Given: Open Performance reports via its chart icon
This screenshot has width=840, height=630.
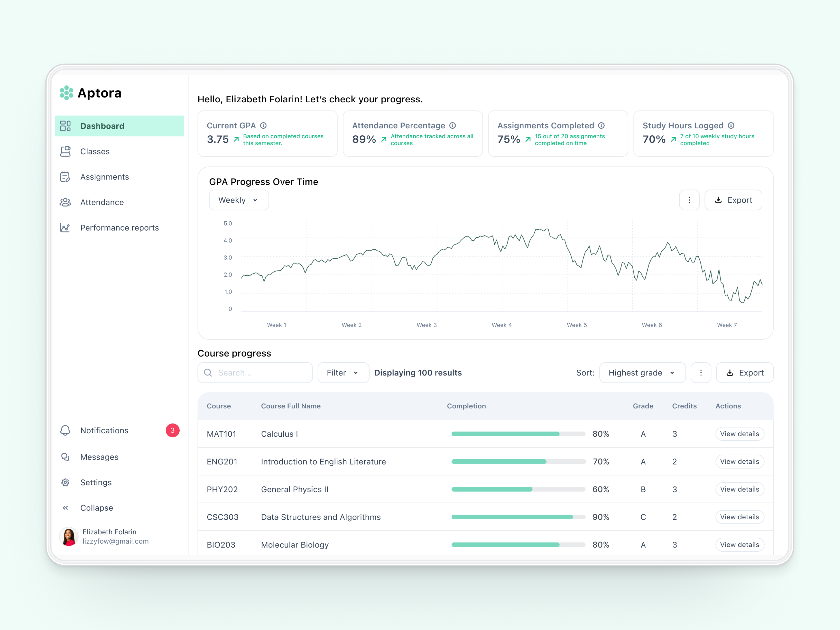Looking at the screenshot, I should coord(65,227).
